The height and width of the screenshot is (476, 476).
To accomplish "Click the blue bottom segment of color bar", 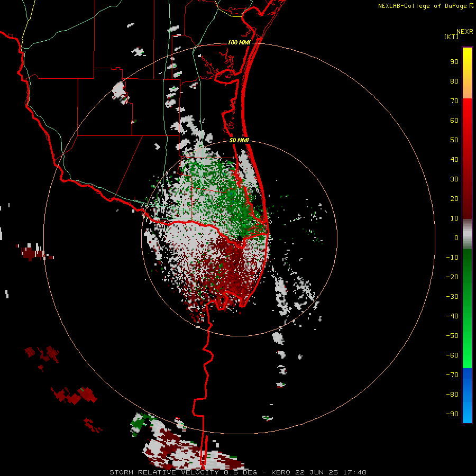I will tap(467, 396).
